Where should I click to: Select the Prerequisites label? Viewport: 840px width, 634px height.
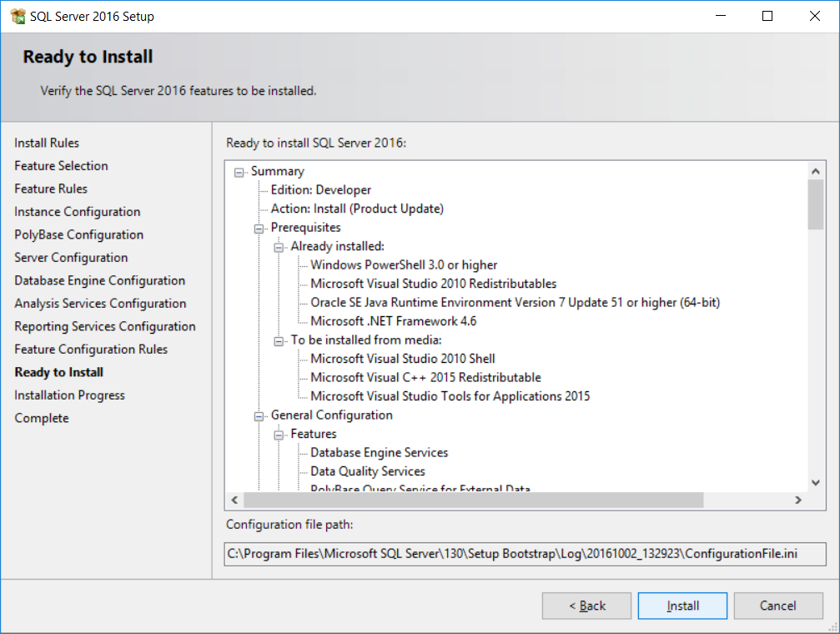tap(306, 228)
